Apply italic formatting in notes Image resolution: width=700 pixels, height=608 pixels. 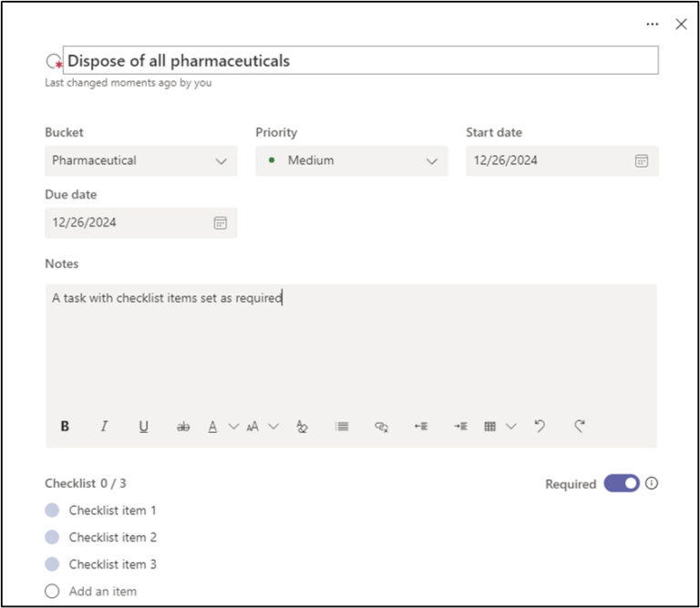tap(104, 426)
